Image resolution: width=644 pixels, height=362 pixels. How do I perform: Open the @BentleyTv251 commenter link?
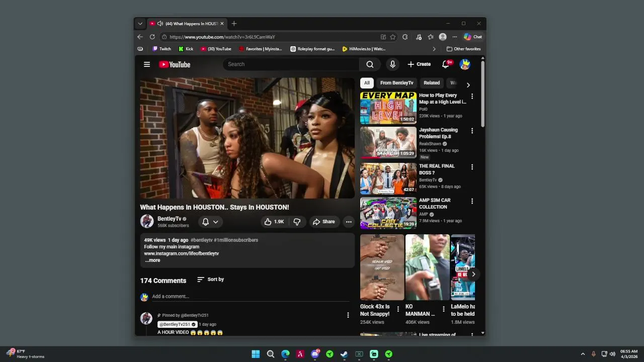click(177, 324)
